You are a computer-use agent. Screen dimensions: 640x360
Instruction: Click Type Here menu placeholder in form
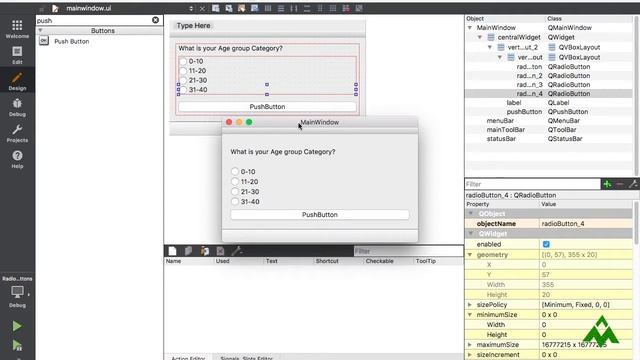[193, 25]
